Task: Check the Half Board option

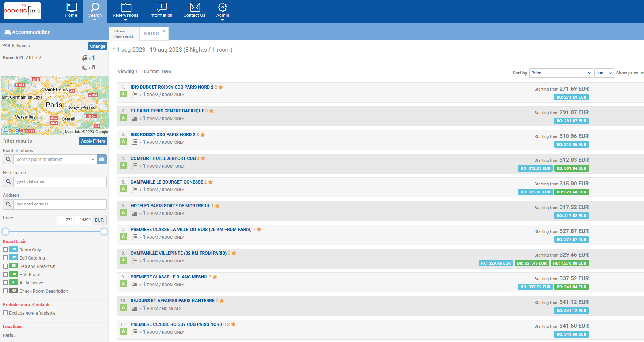Action: click(5, 274)
